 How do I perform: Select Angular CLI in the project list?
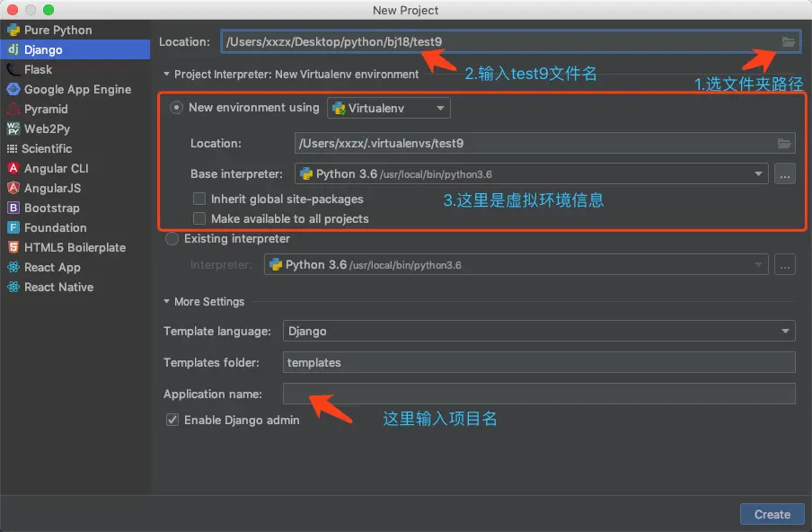pyautogui.click(x=75, y=168)
